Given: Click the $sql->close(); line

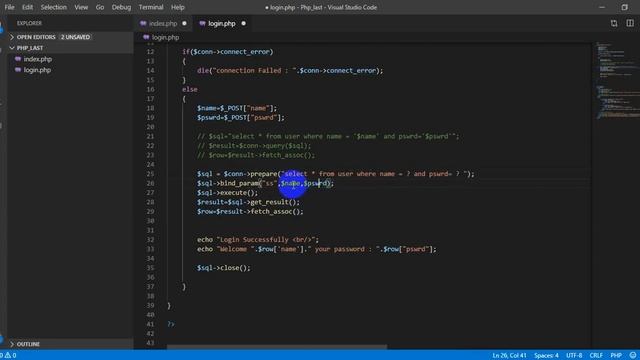Looking at the screenshot, I should (x=224, y=268).
